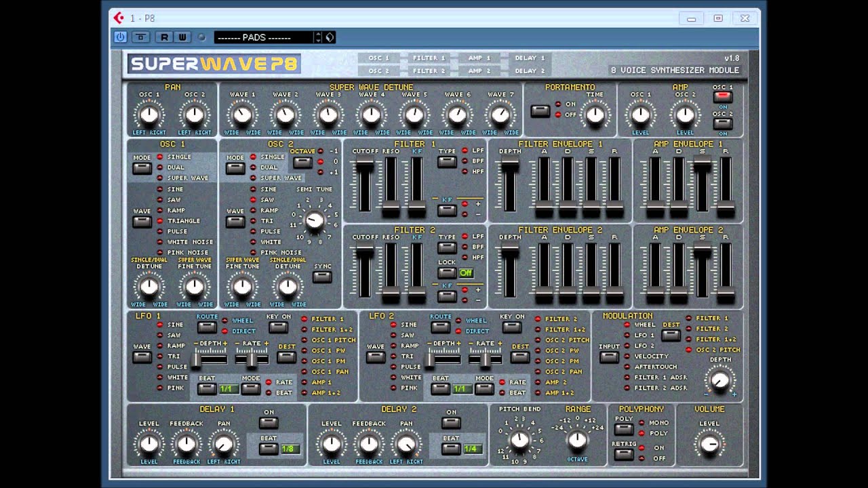Toggle the Filter 2 LOCK button
Viewport: 868px width, 488px height.
click(x=446, y=272)
